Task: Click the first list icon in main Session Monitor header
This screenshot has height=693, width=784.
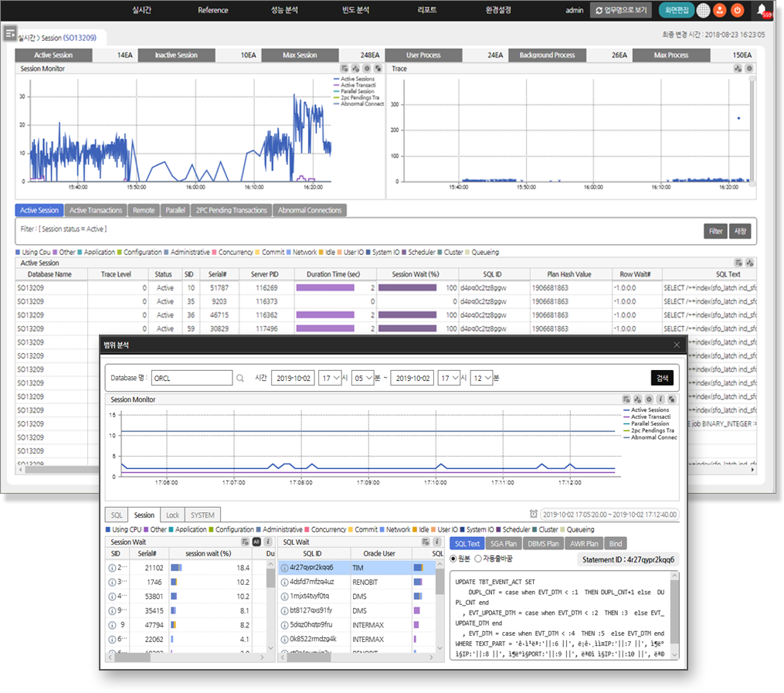Action: tap(344, 69)
